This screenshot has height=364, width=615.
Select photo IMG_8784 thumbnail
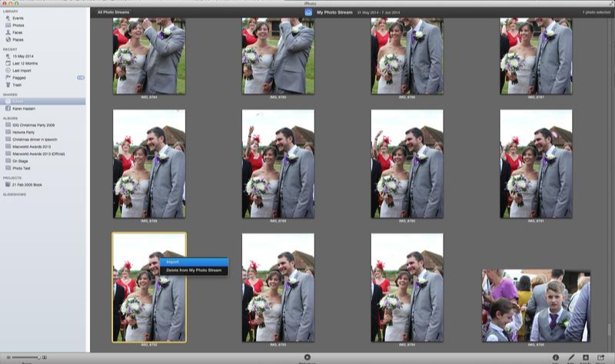(x=149, y=56)
